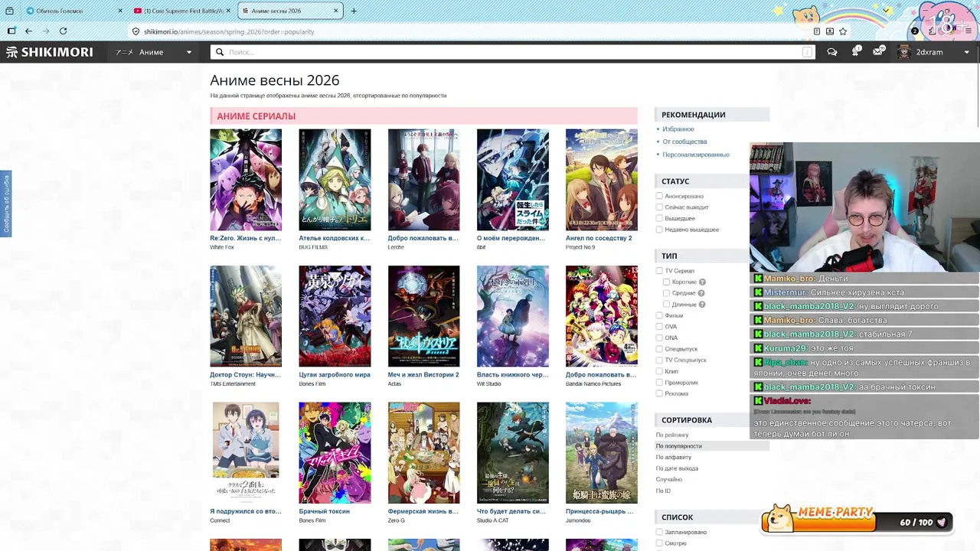Open the Принцесса-рыцарь poster thumbnail
The height and width of the screenshot is (551, 980).
point(601,452)
